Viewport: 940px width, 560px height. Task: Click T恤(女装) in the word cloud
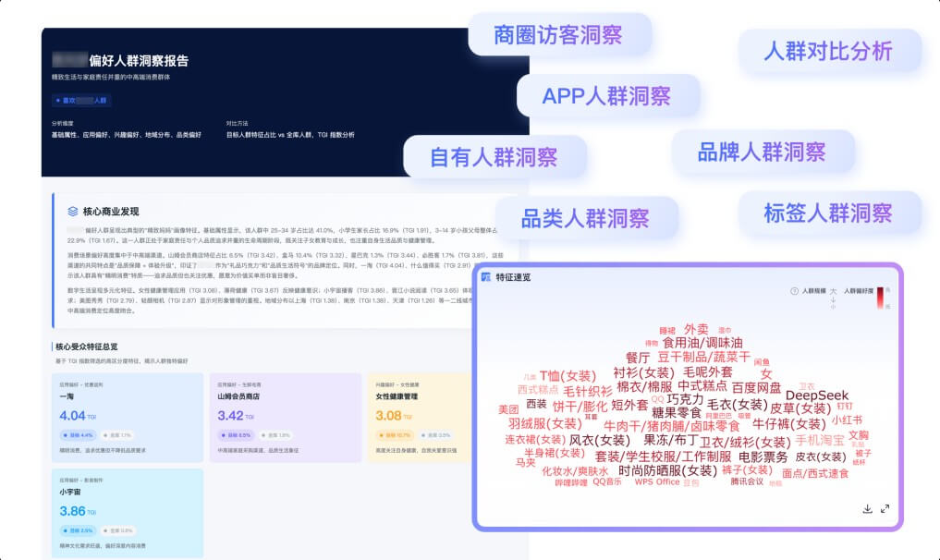click(568, 376)
